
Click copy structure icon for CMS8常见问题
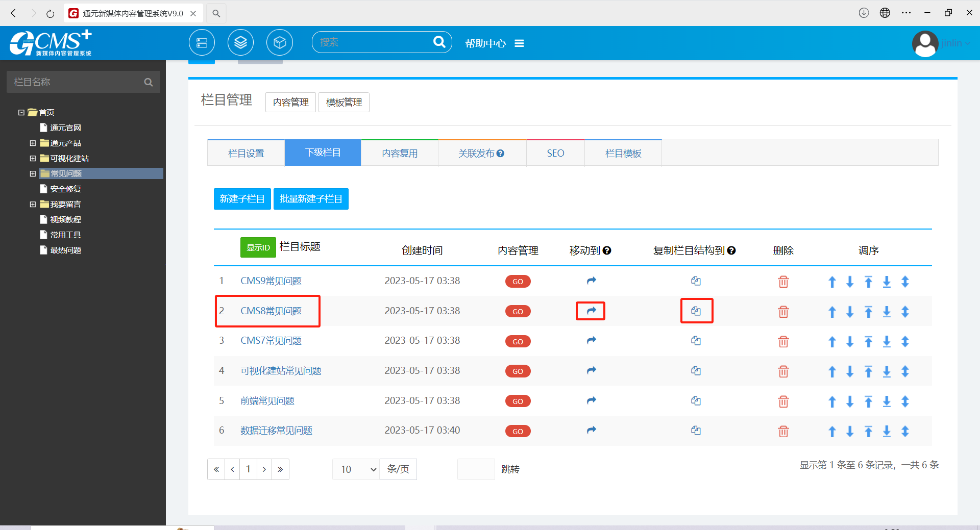696,311
